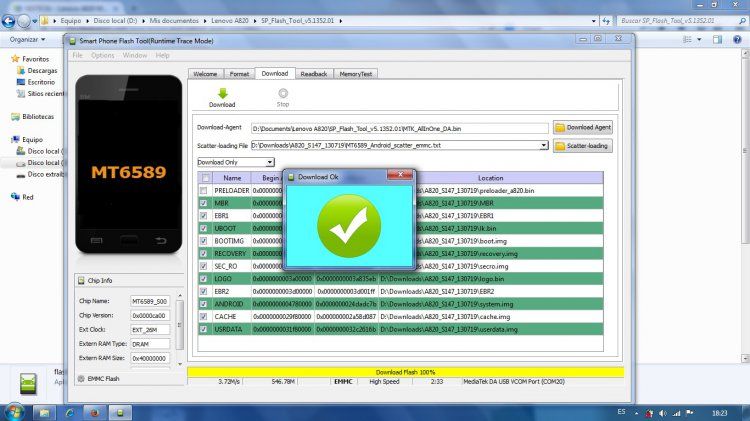The image size is (750, 421).
Task: Click the Chip Info panel scrollbar
Action: pyautogui.click(x=180, y=325)
